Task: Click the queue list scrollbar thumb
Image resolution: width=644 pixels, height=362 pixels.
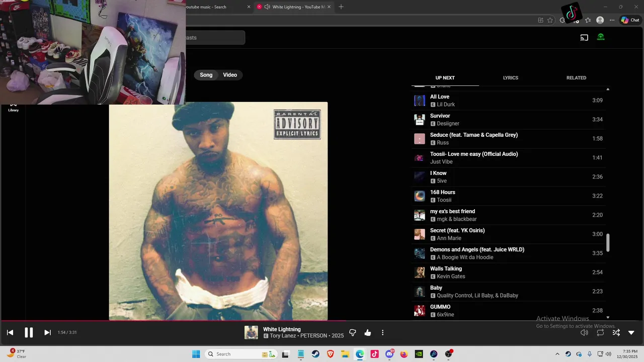Action: tap(608, 243)
